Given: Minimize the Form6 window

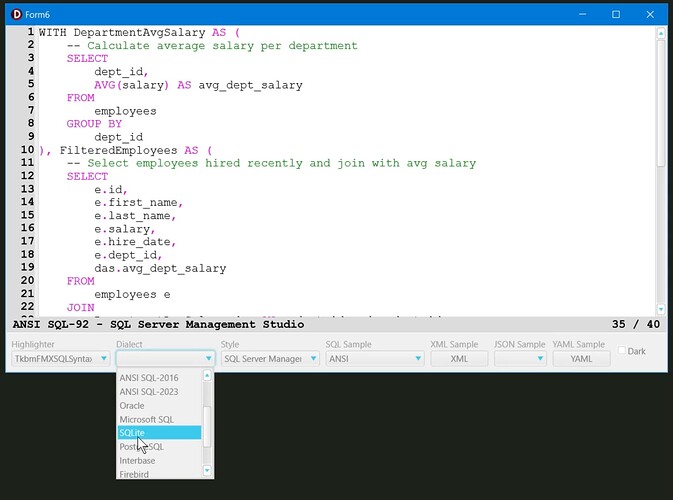Looking at the screenshot, I should point(582,15).
